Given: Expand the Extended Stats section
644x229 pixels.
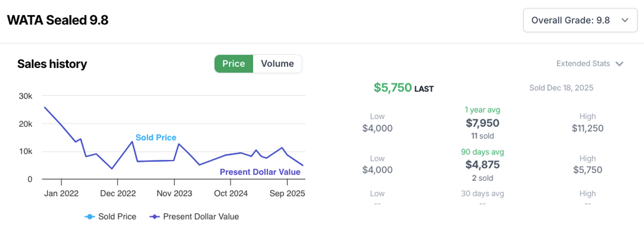Looking at the screenshot, I should tap(583, 63).
